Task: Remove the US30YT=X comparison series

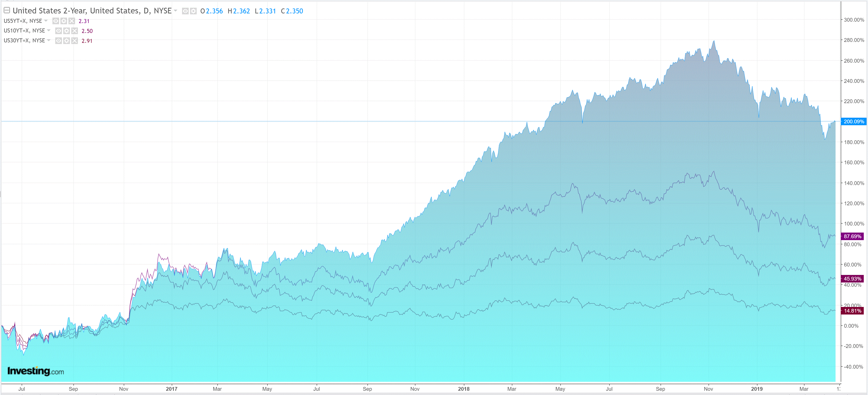Action: pos(75,41)
